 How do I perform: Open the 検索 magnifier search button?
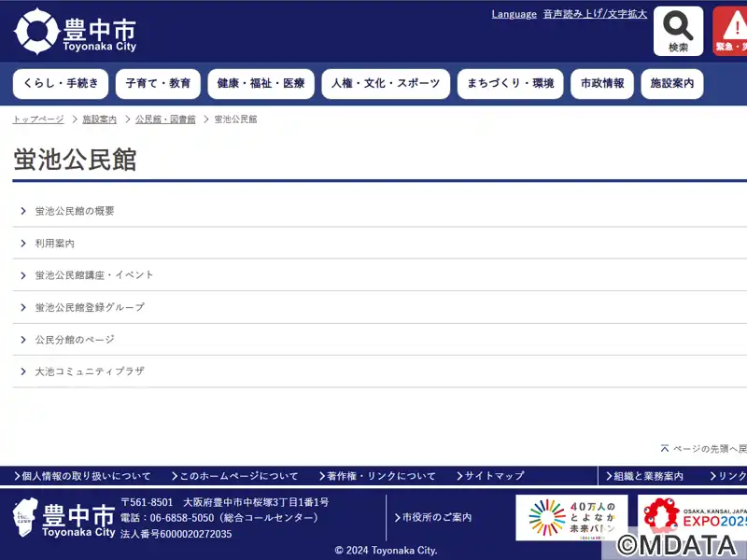[678, 32]
